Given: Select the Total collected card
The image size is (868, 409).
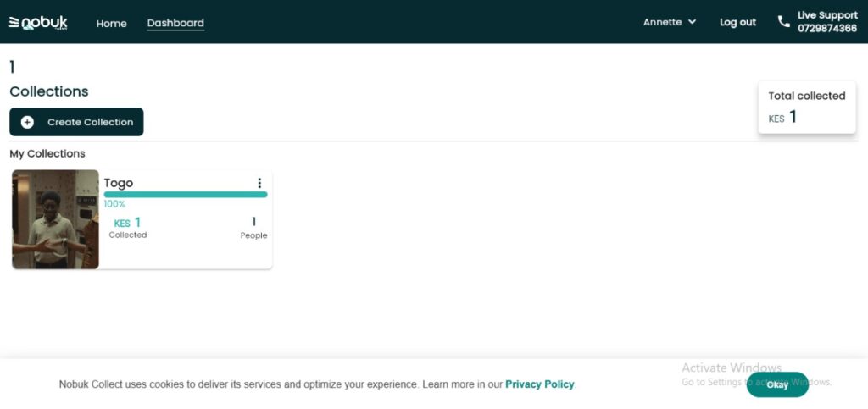Looking at the screenshot, I should [806, 108].
